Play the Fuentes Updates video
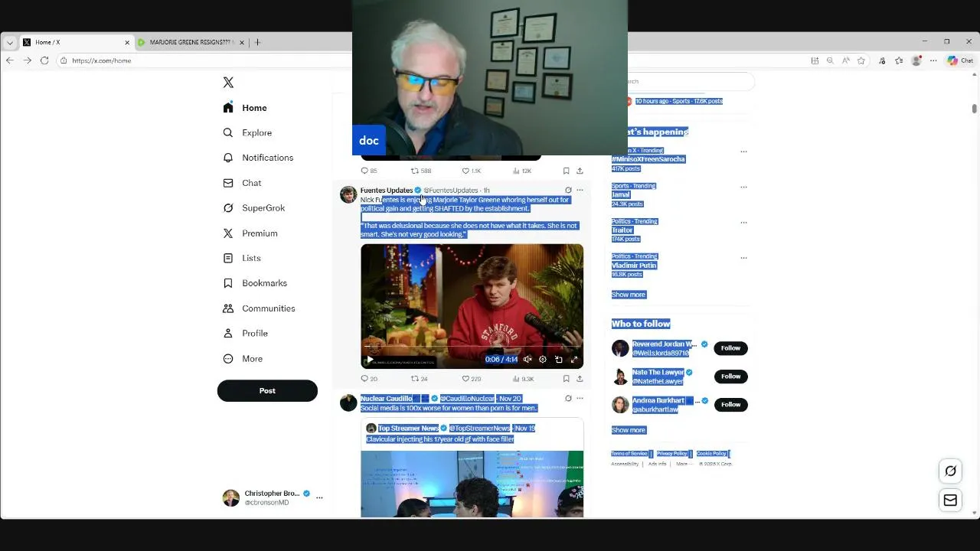Image resolution: width=980 pixels, height=551 pixels. 370,360
